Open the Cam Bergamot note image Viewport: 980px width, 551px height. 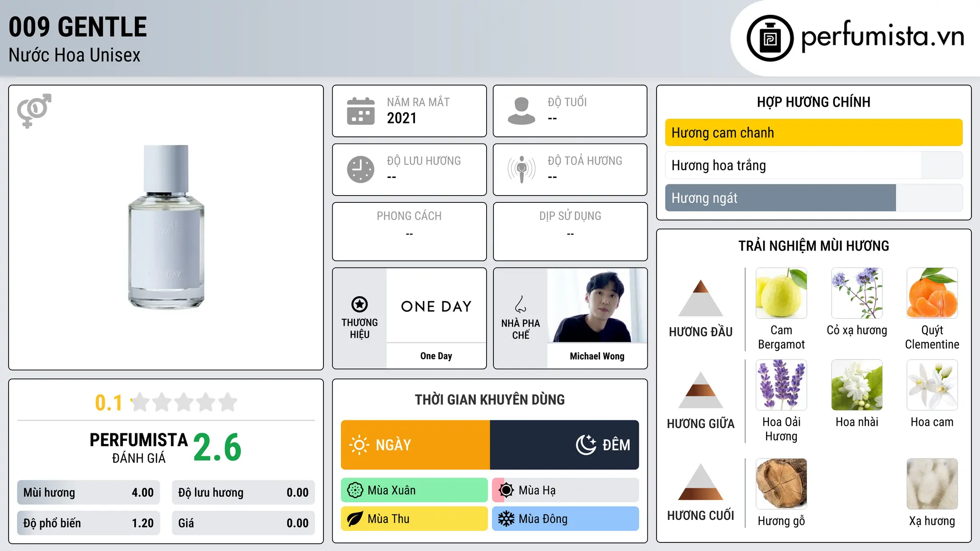(781, 293)
